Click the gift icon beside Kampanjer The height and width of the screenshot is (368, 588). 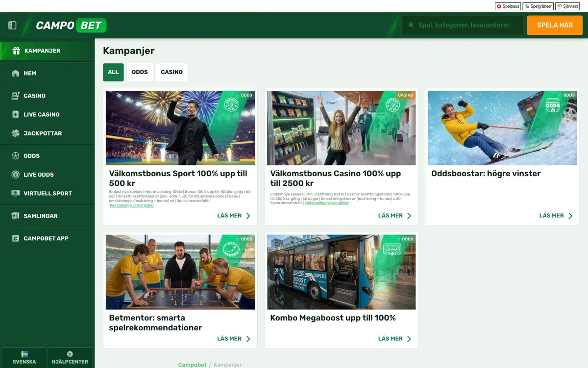click(x=16, y=51)
